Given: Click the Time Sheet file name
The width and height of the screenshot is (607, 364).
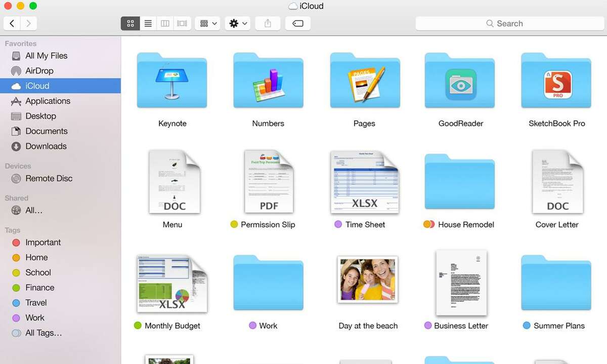Looking at the screenshot, I should pos(365,224).
